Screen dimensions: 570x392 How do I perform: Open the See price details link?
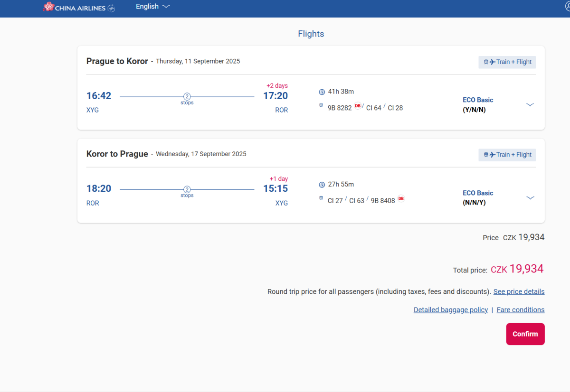click(x=519, y=292)
